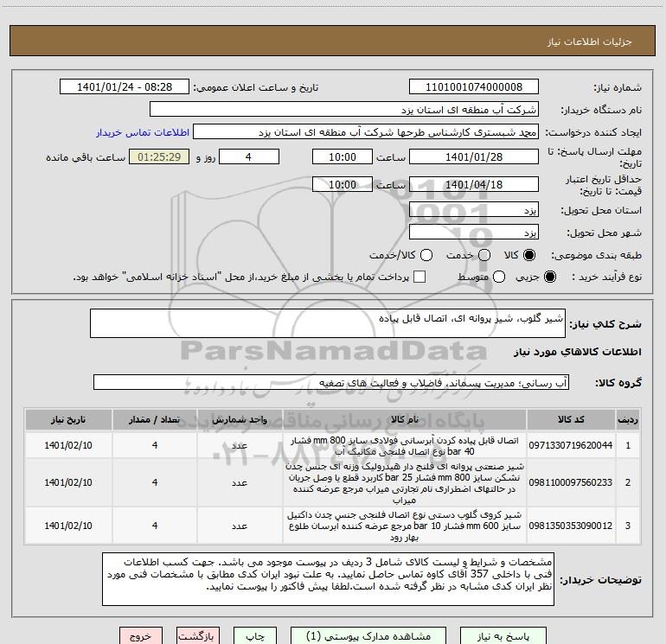This screenshot has width=666, height=644.
Task: Click product code 0981100097560233
Action: click(x=571, y=482)
